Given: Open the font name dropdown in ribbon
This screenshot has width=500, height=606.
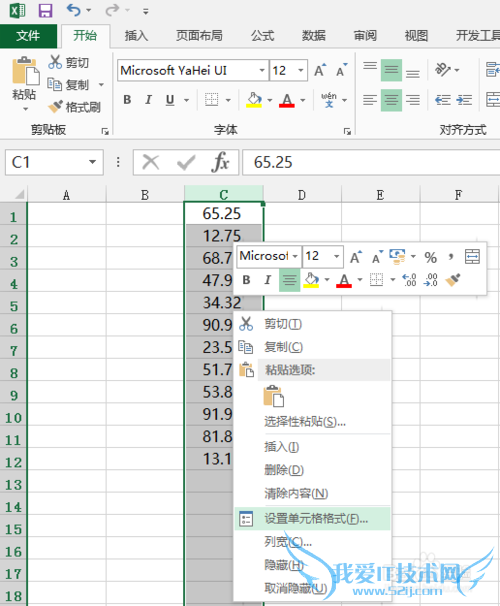Looking at the screenshot, I should pyautogui.click(x=262, y=70).
